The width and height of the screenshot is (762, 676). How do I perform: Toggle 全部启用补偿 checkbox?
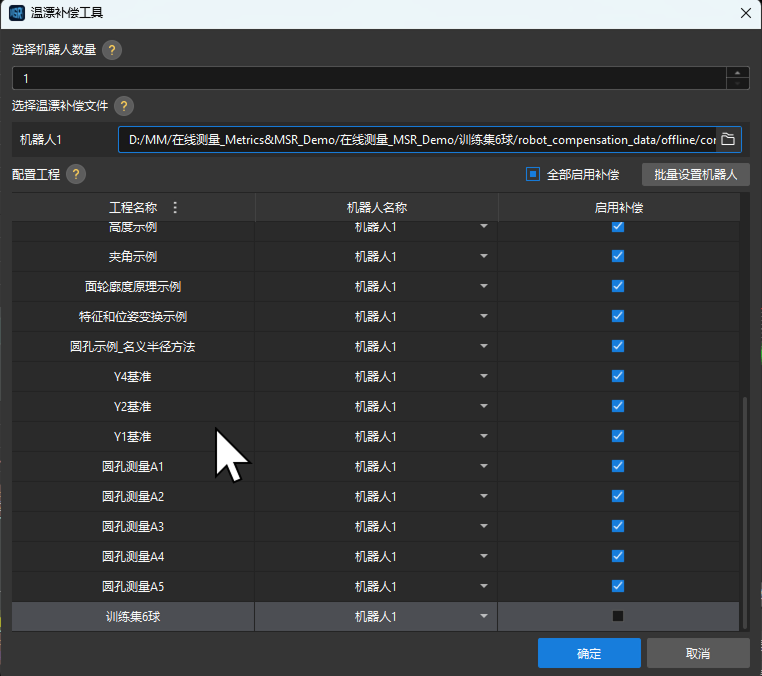[533, 174]
